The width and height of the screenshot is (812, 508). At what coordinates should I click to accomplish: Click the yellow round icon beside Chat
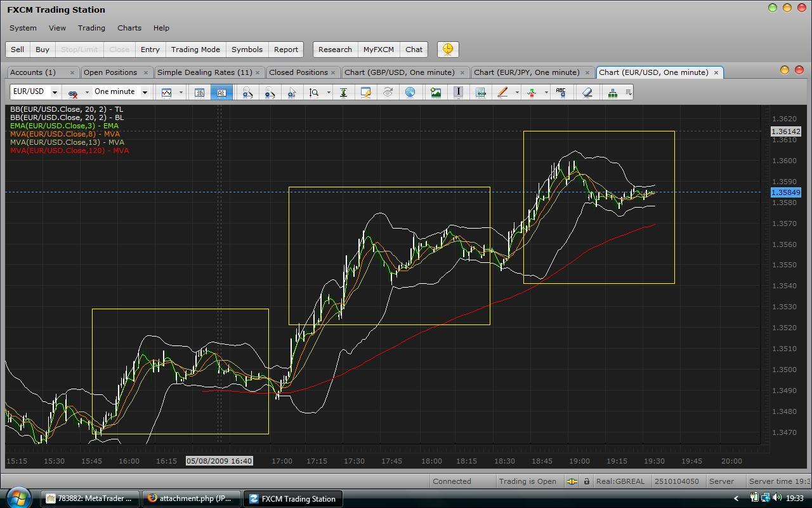tap(448, 50)
